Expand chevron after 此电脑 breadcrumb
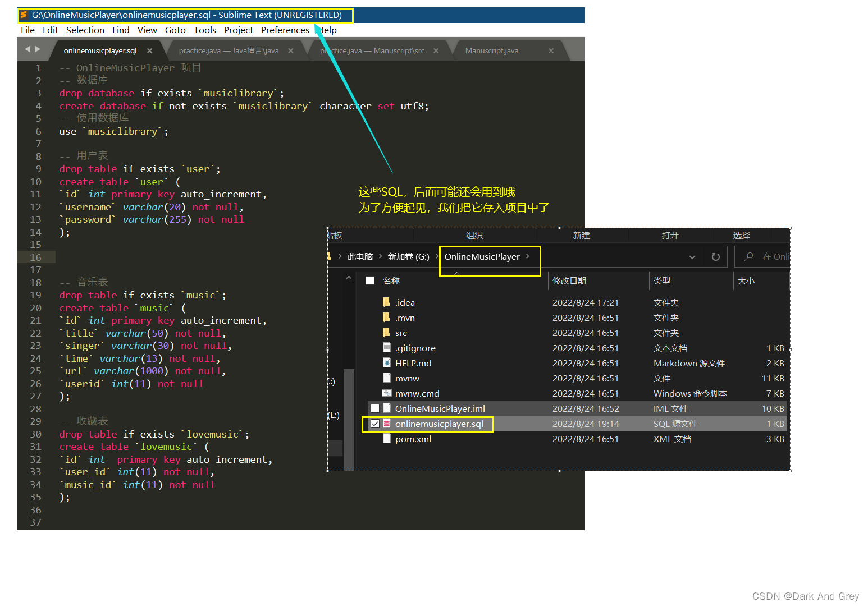Viewport: 868px width, 607px height. click(x=381, y=256)
